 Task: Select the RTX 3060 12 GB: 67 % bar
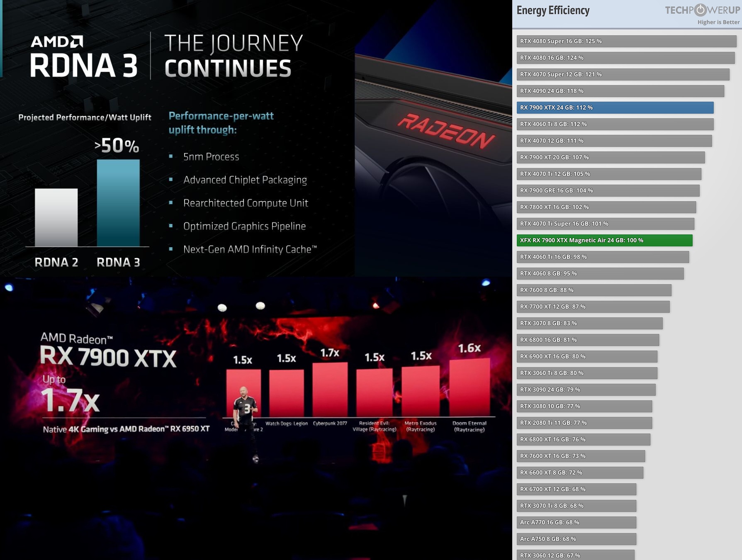[x=576, y=555]
